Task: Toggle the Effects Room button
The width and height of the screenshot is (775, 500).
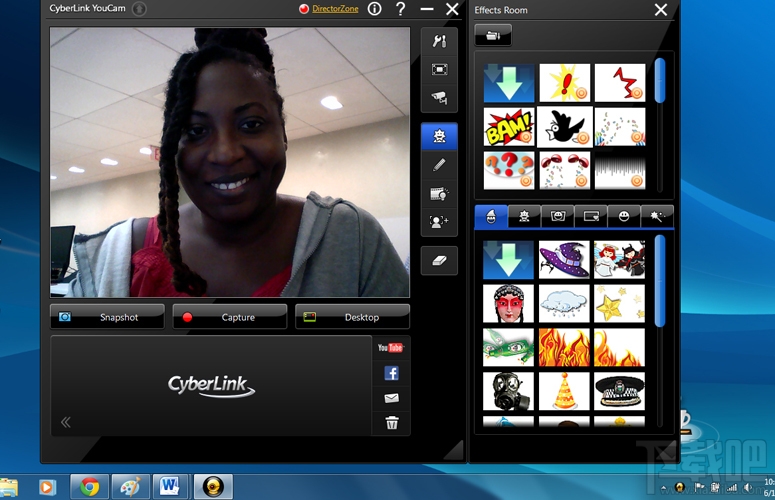Action: click(439, 136)
